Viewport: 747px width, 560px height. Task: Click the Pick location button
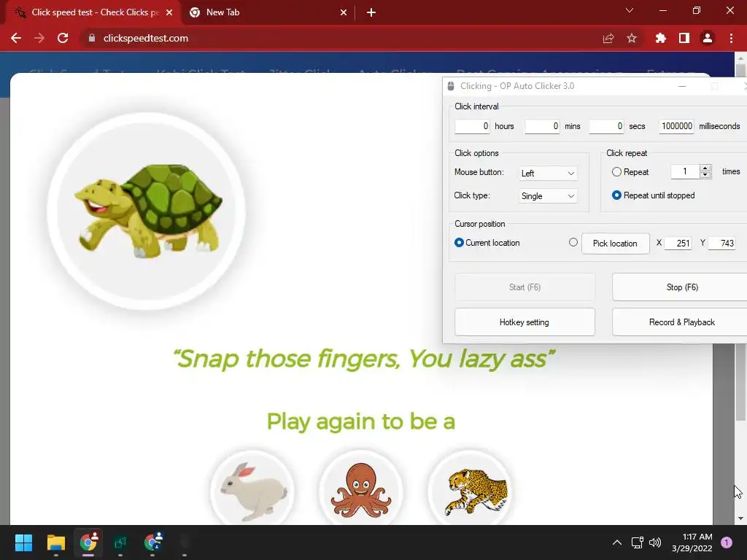(615, 244)
